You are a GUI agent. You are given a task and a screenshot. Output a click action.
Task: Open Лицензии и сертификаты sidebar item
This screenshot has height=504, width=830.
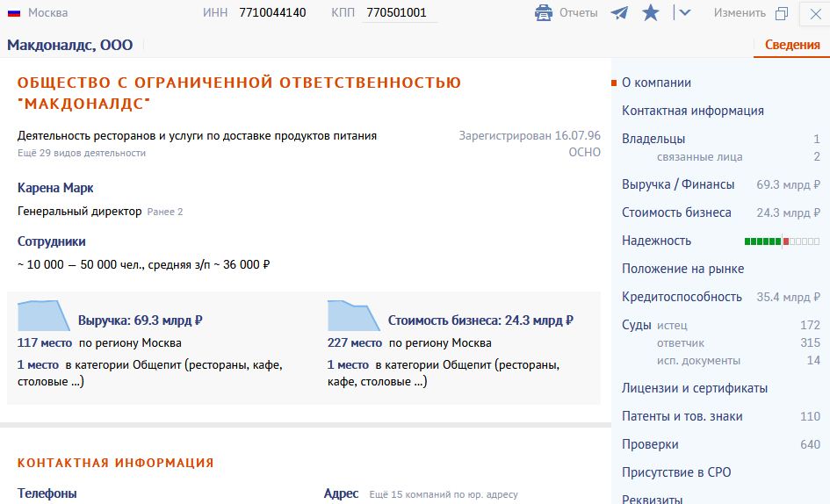(695, 388)
